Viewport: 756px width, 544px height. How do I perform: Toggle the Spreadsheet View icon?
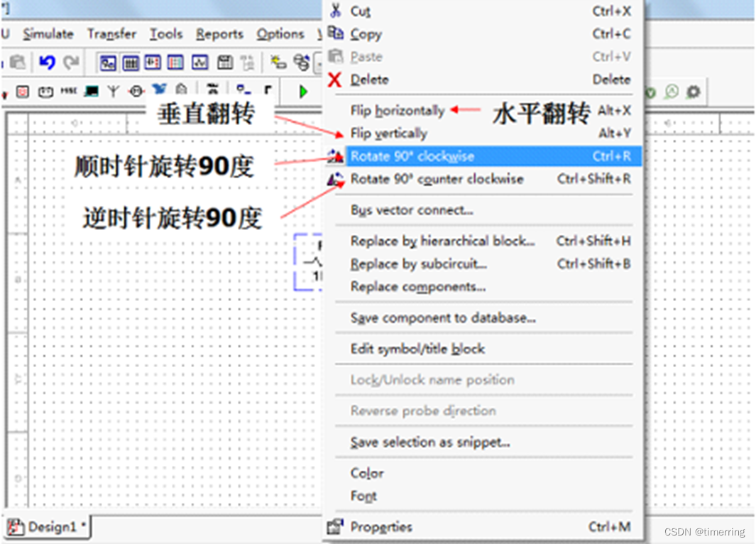(131, 62)
